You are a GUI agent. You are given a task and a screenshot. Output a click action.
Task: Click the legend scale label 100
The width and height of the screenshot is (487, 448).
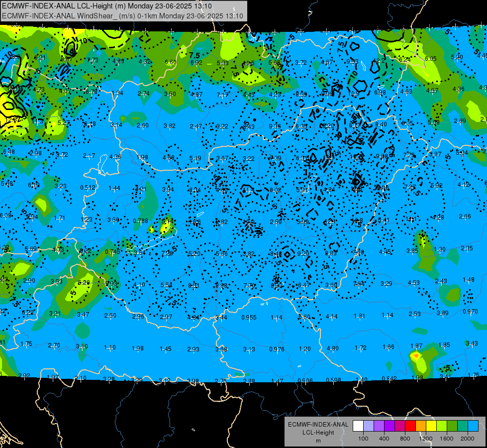[363, 439]
